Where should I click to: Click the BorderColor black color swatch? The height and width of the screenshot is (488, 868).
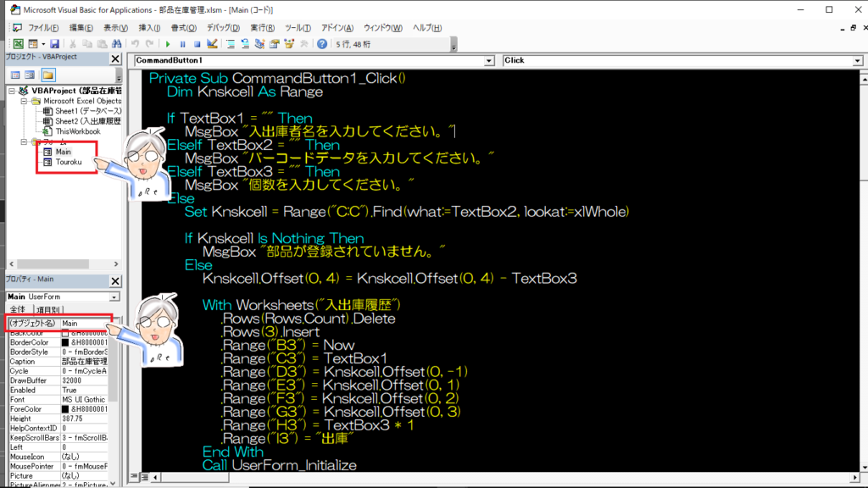65,342
